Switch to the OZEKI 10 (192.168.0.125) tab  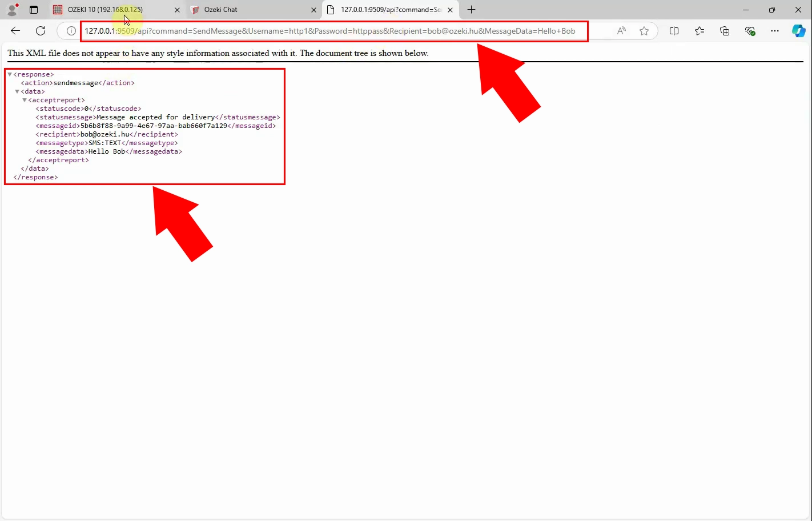tap(116, 10)
